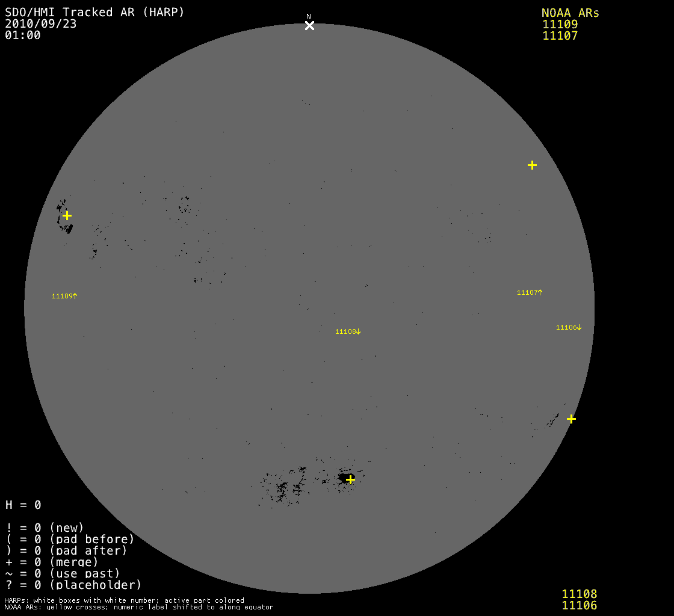674x616 pixels.
Task: Click the '! = 0 (new)' legend entry
Action: pyautogui.click(x=45, y=528)
